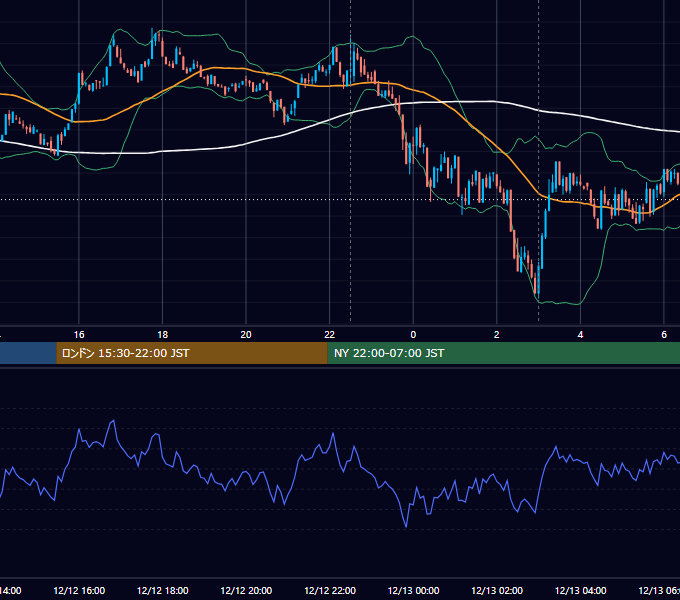
Task: Click the 12/13 02:00 label on the indicator axis
Action: point(497,590)
